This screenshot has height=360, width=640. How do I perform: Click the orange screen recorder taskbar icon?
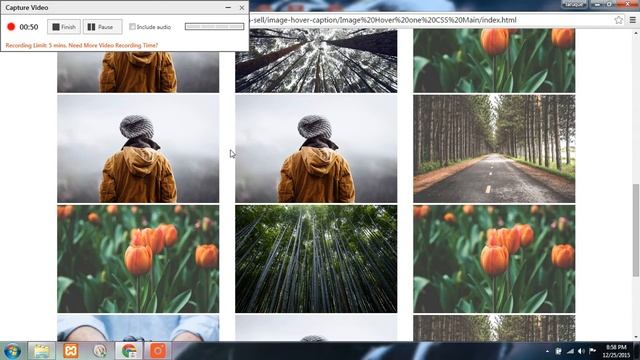coord(158,351)
